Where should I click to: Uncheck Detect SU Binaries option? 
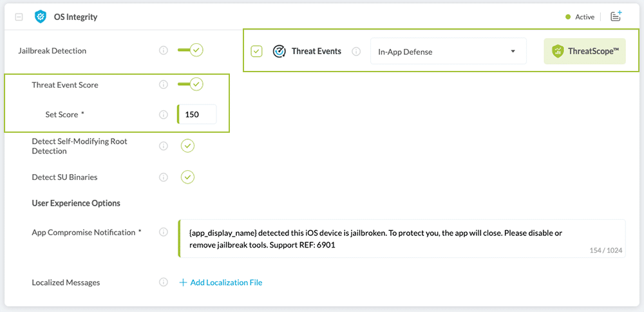[x=187, y=177]
